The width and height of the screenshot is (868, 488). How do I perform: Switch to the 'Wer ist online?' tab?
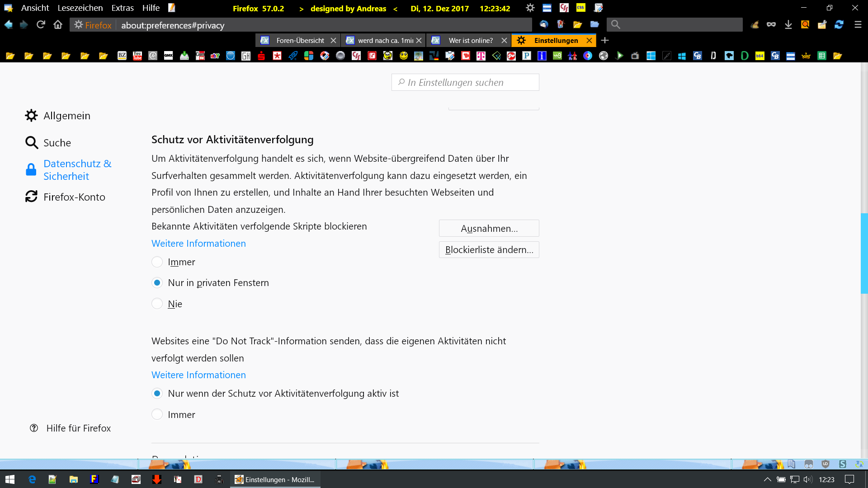tap(470, 40)
